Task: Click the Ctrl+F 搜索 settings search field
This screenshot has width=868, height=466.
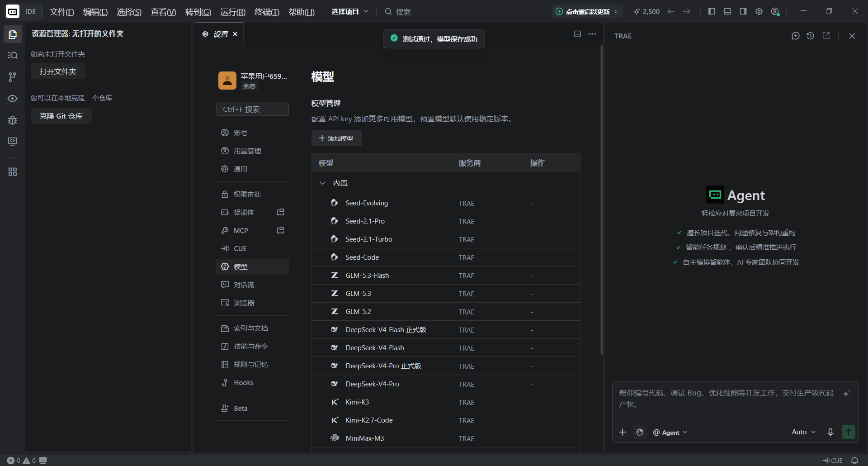Action: coord(252,109)
